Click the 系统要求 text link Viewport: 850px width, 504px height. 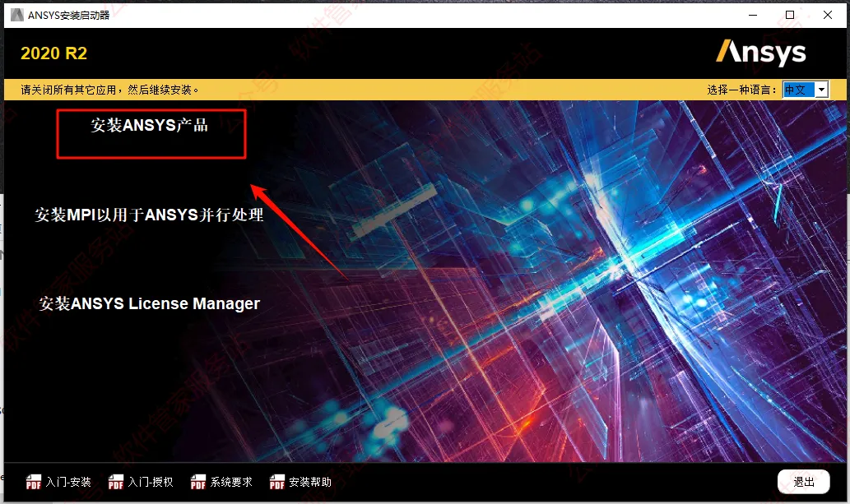pos(231,482)
